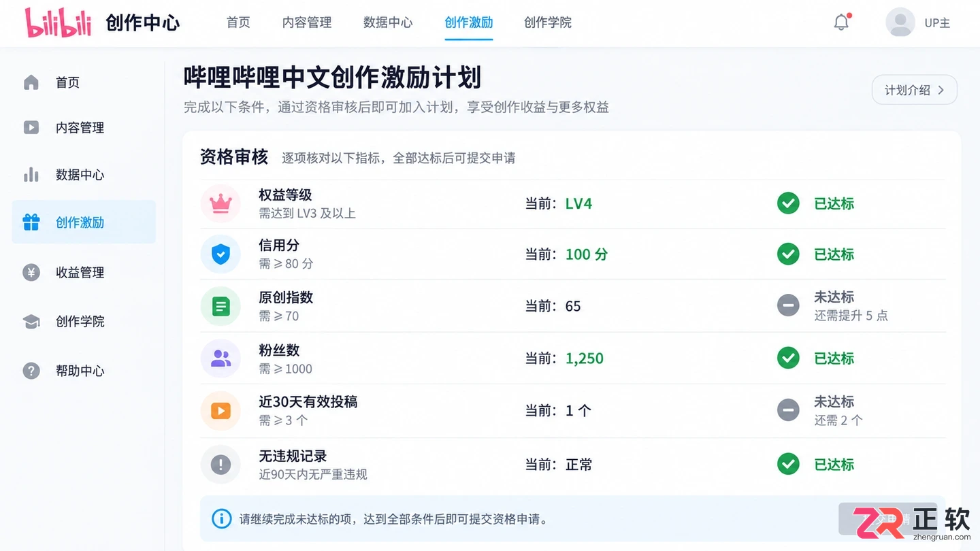Click the 原创指数 title text
Image resolution: width=980 pixels, height=551 pixels.
click(286, 297)
